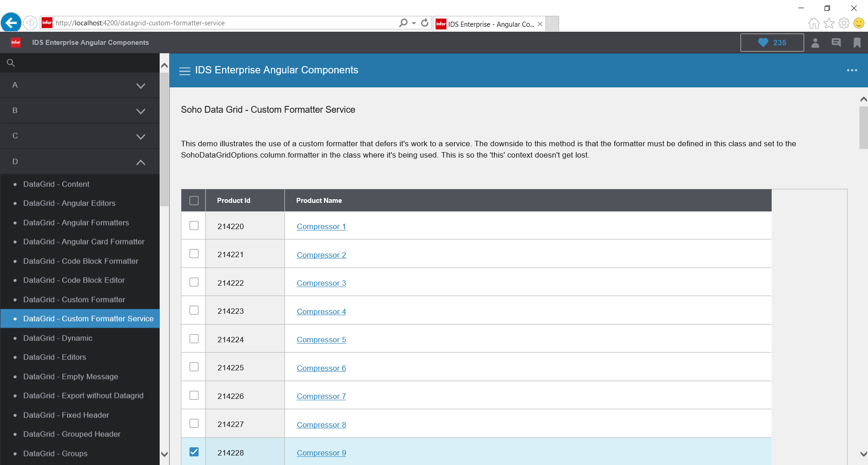Click the page scrollbar up arrow

click(863, 99)
